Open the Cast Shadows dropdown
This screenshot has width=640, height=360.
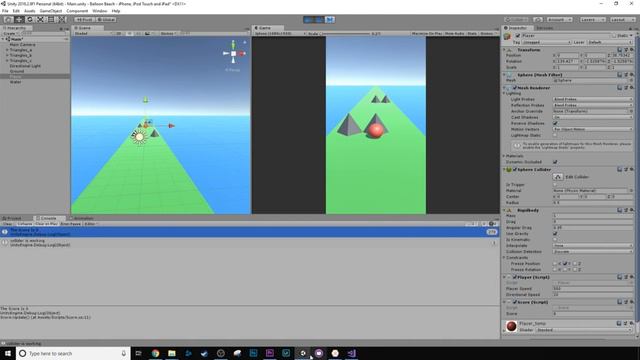click(593, 117)
